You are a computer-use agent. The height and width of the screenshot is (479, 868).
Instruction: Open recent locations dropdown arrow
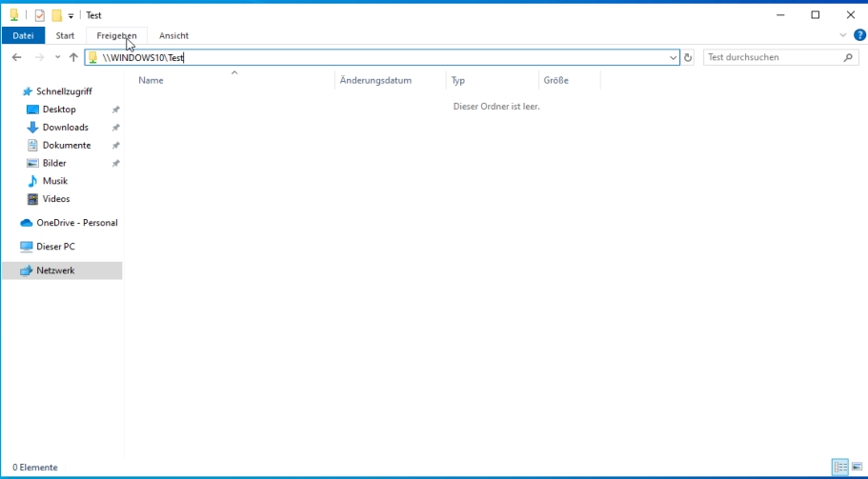57,57
